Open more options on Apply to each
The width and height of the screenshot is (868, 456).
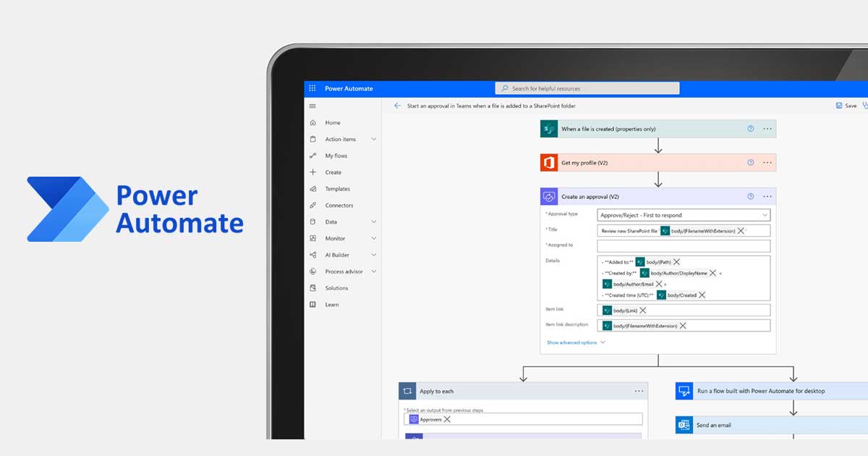[639, 391]
